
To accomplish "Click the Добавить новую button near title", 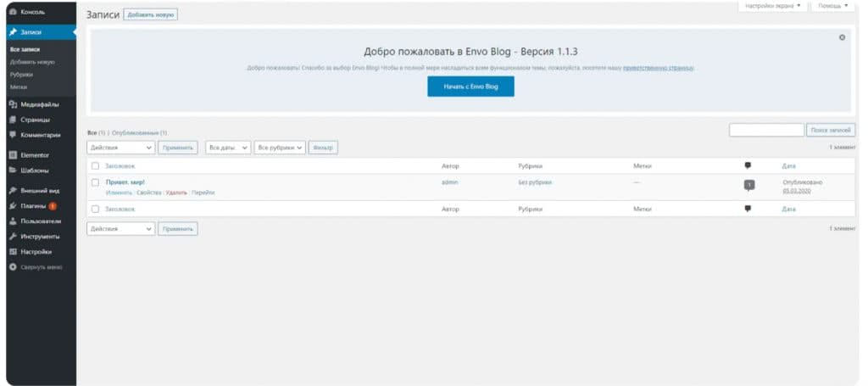I will pyautogui.click(x=150, y=14).
